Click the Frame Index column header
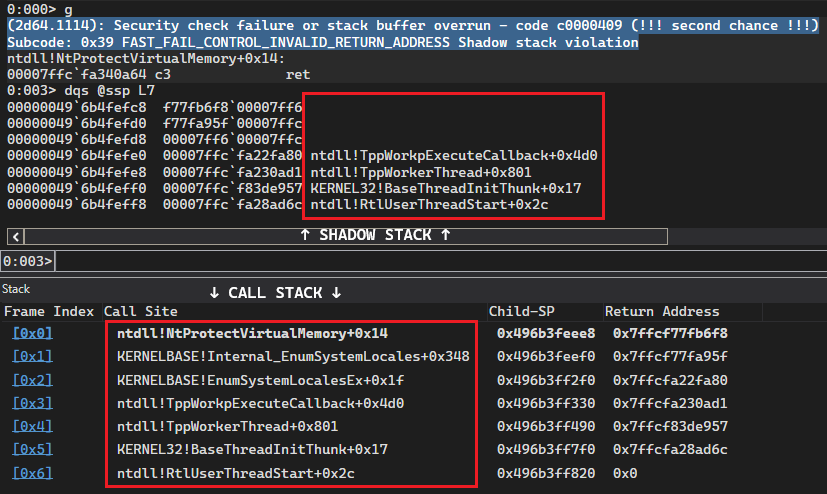This screenshot has width=827, height=494. click(x=49, y=312)
